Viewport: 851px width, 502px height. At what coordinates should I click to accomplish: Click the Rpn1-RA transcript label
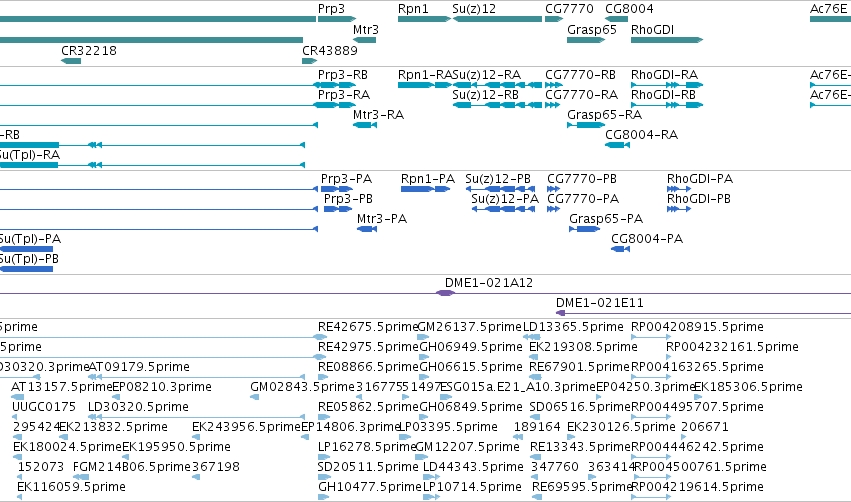425,74
